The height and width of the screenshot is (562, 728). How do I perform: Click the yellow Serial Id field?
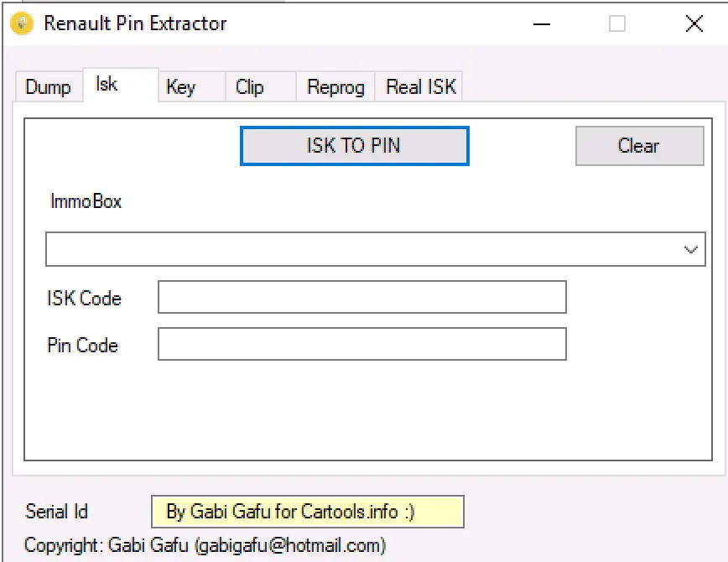point(307,512)
